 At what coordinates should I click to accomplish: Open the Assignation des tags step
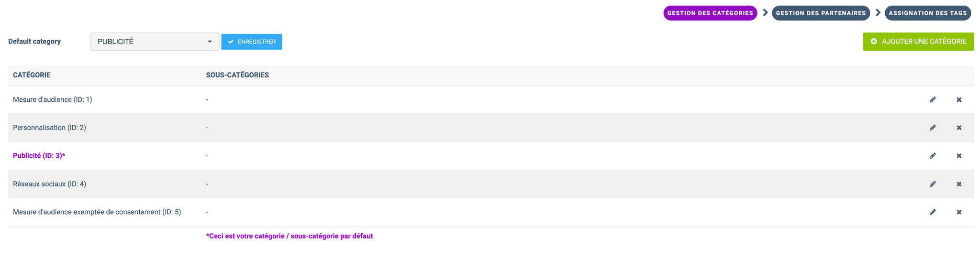tap(928, 13)
